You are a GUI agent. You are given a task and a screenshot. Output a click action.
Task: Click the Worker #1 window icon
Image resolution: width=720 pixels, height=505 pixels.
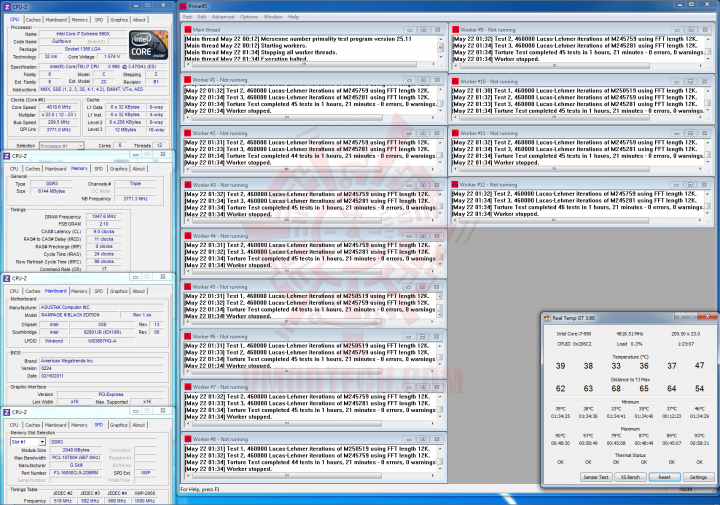click(x=188, y=80)
